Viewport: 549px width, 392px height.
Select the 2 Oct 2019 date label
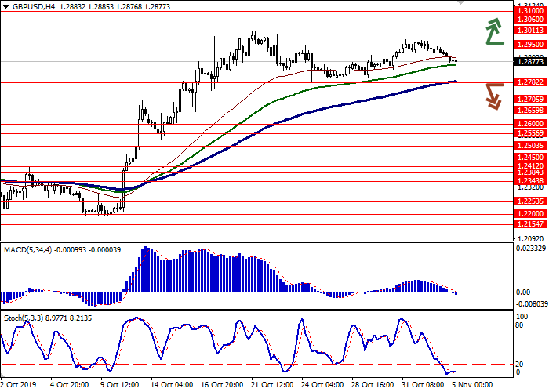pos(17,385)
